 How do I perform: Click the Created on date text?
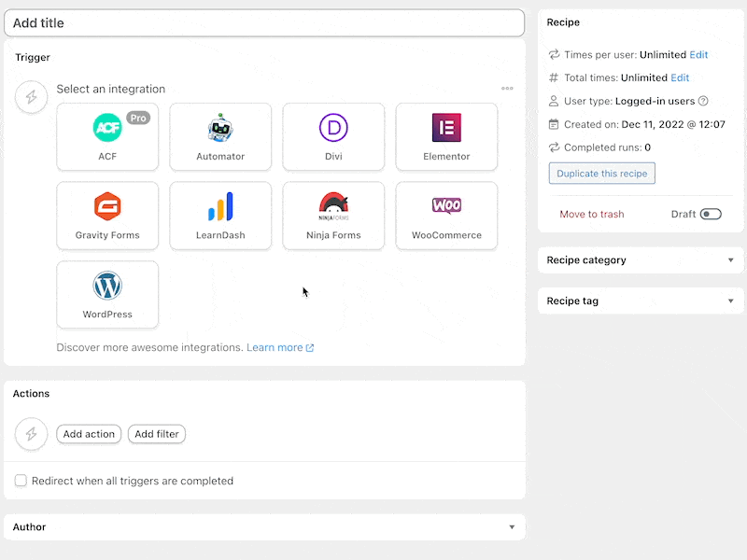pos(673,124)
